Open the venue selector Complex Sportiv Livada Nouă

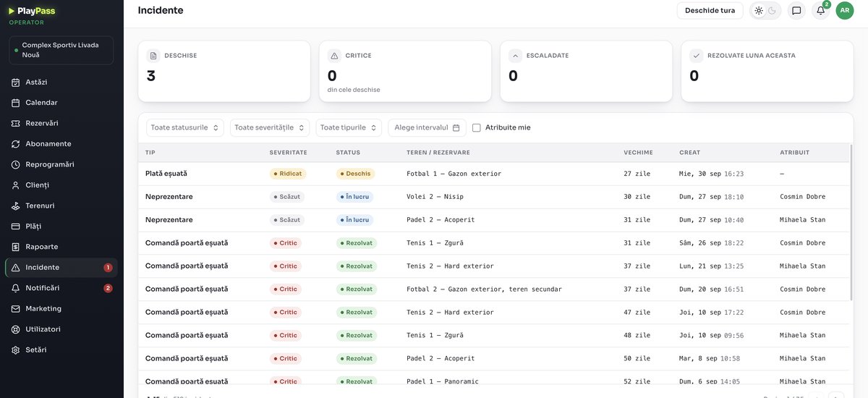coord(61,50)
